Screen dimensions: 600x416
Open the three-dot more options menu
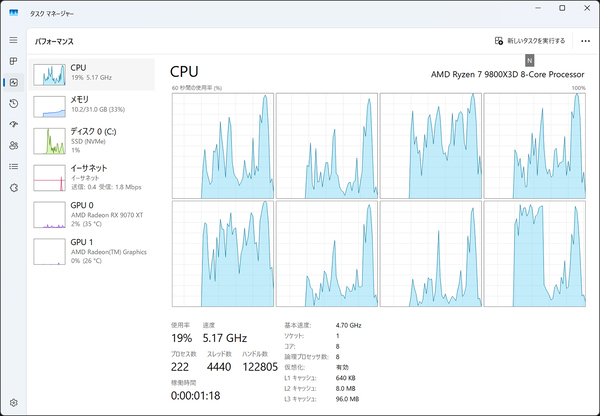(585, 41)
